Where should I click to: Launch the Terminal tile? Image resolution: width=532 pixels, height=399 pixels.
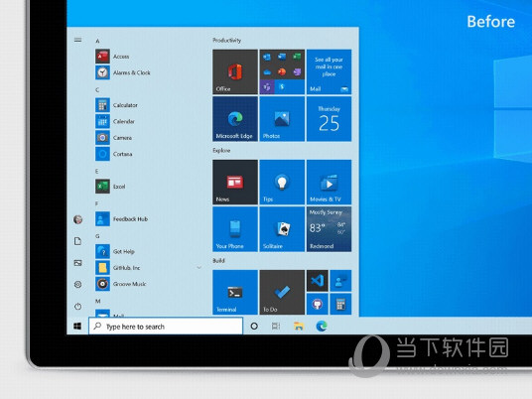(235, 293)
